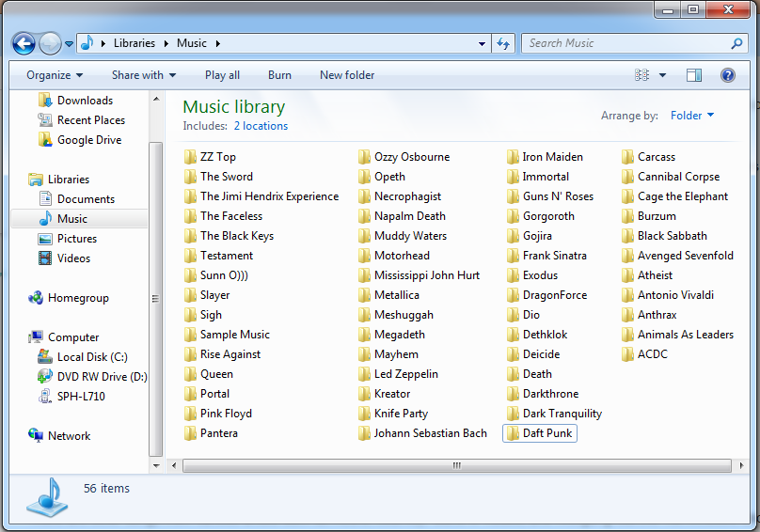Open the Share with menu
Viewport: 760px width, 532px height.
[144, 75]
